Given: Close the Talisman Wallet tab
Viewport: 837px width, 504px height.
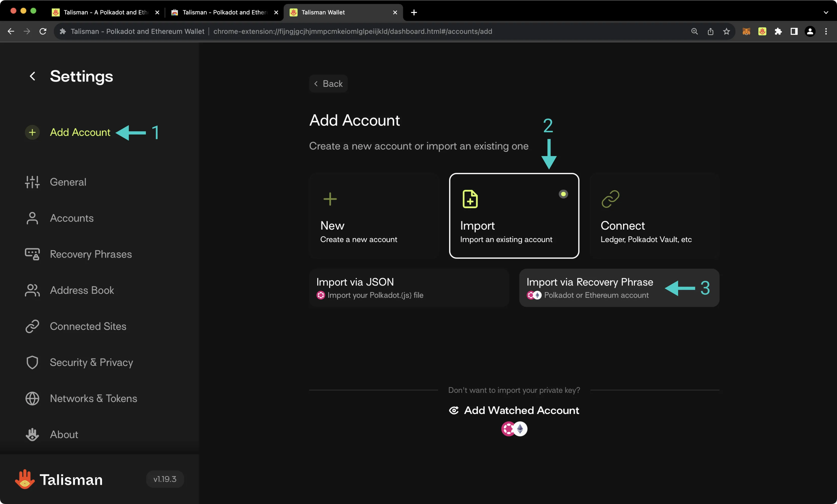Looking at the screenshot, I should [x=395, y=12].
